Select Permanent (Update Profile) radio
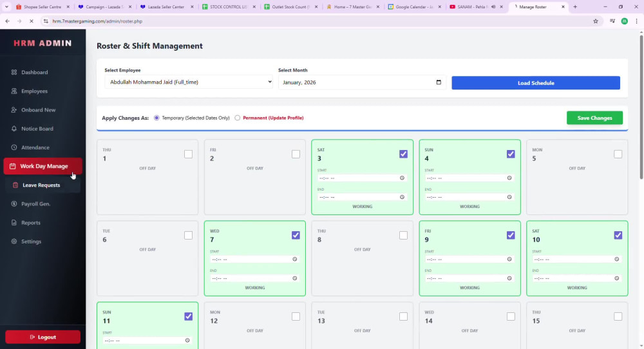 pyautogui.click(x=238, y=118)
